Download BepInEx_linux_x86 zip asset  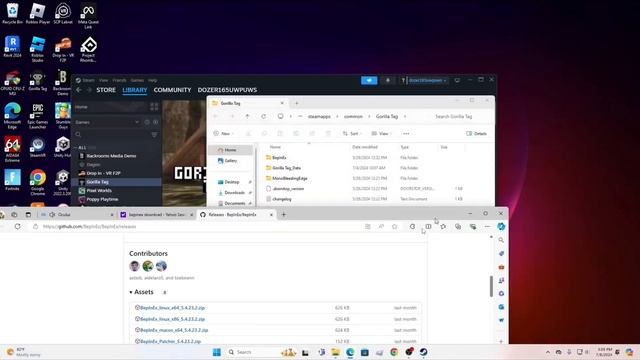[x=173, y=319]
